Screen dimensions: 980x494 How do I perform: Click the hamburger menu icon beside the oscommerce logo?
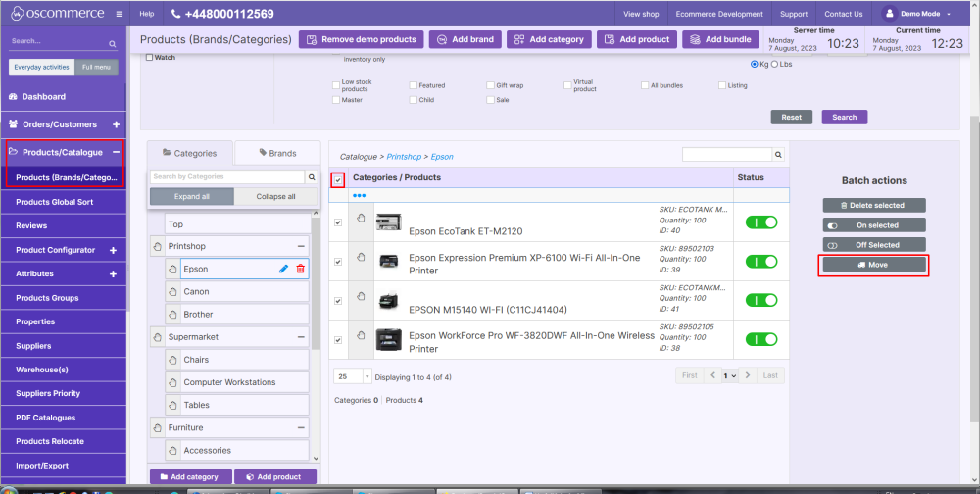120,15
